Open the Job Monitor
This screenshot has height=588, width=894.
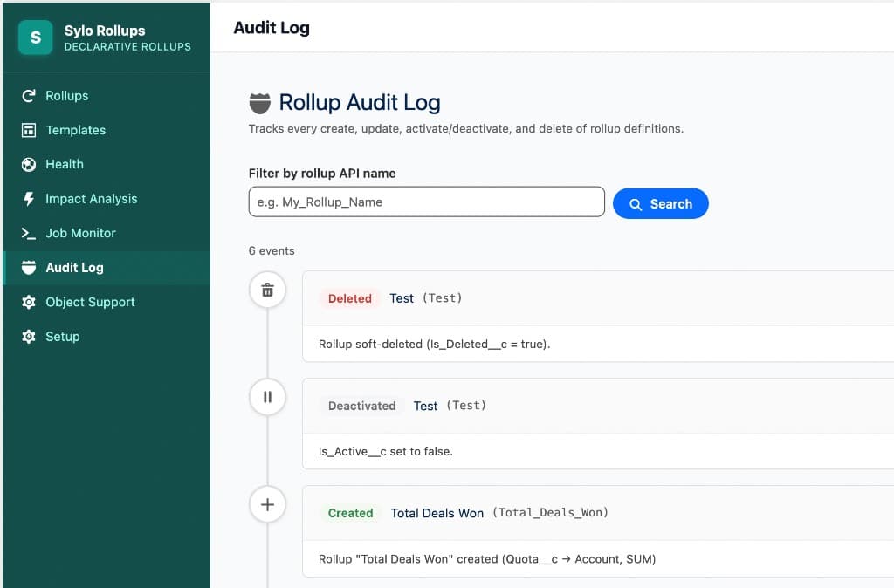point(80,233)
